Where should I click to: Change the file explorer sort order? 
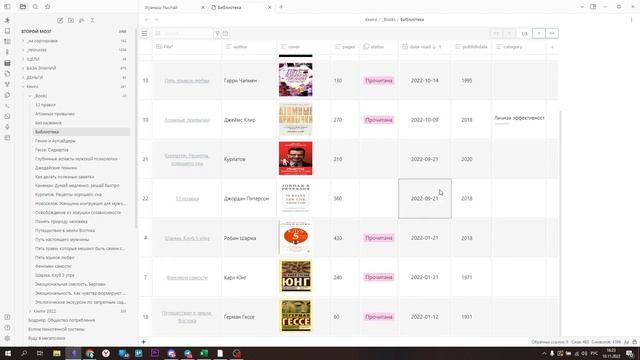pyautogui.click(x=82, y=20)
